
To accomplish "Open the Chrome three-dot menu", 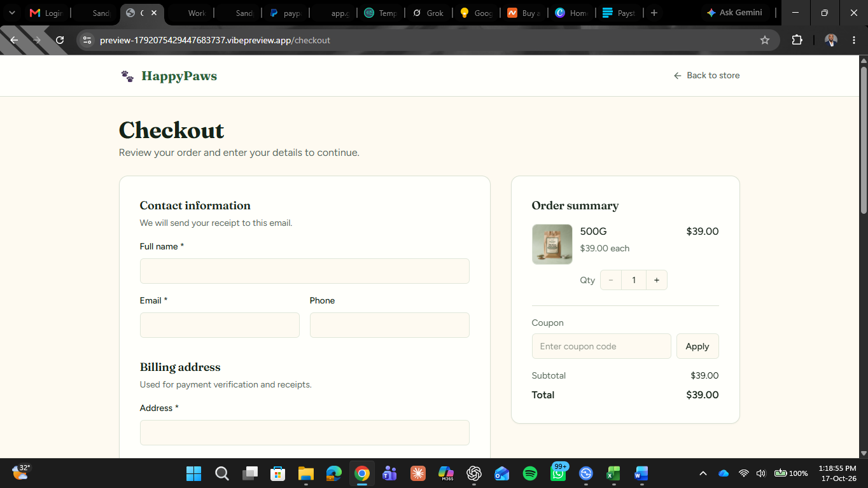I will pyautogui.click(x=853, y=40).
